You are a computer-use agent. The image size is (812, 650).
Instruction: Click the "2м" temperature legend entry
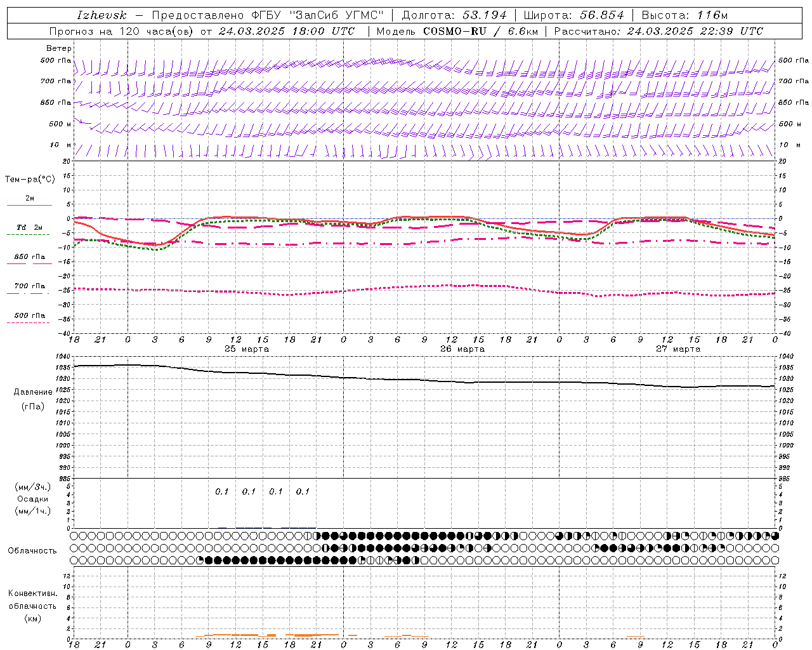(x=30, y=198)
